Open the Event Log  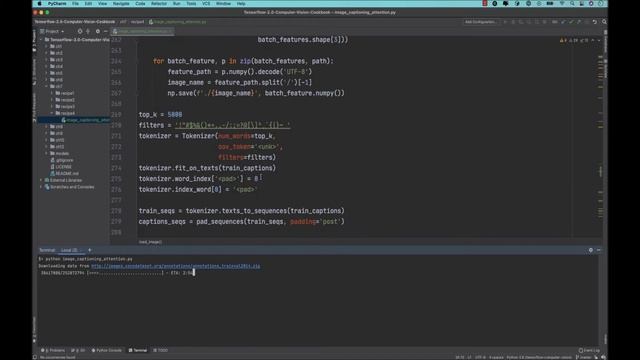click(x=589, y=350)
